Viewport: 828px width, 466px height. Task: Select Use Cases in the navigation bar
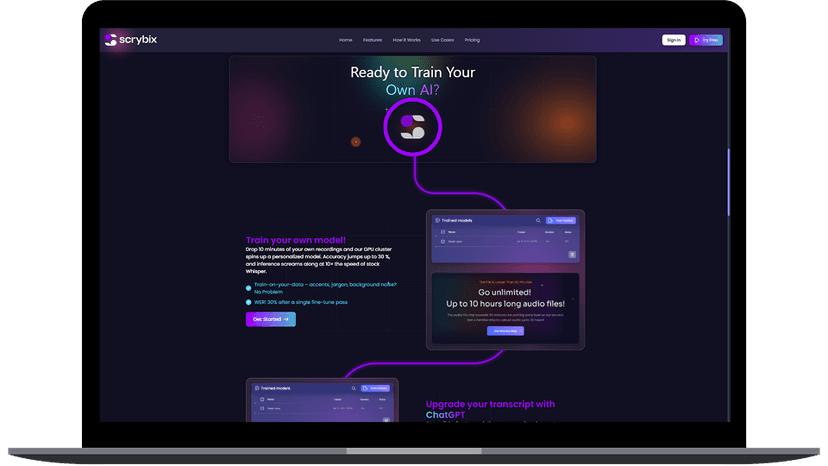[441, 40]
